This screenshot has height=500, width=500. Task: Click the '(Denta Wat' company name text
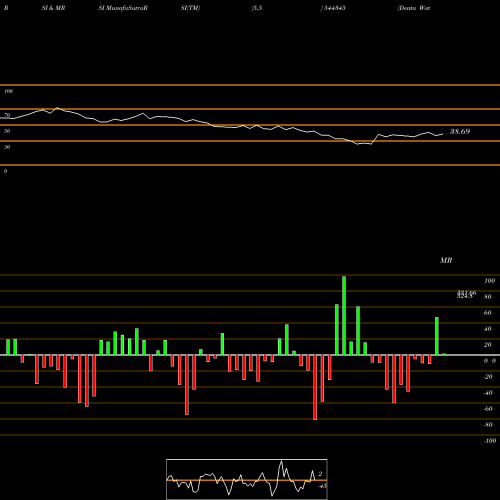pyautogui.click(x=414, y=8)
